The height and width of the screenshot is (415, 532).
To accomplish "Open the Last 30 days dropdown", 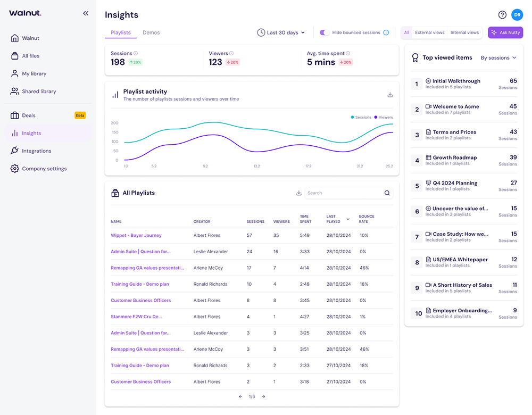I will coord(281,32).
